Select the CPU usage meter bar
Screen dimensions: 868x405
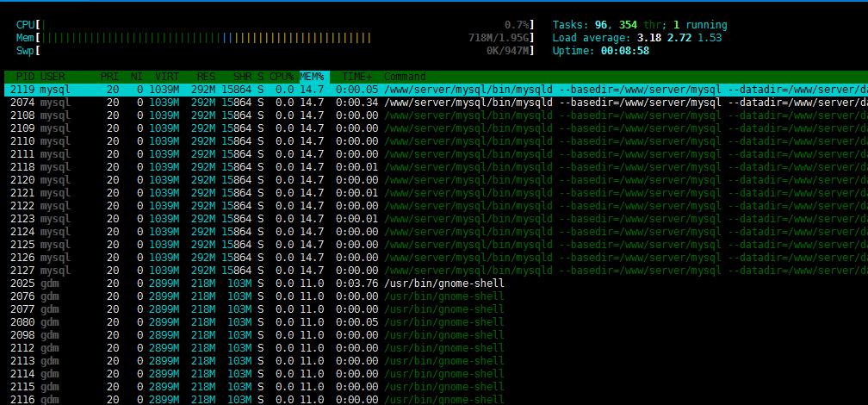pos(276,25)
